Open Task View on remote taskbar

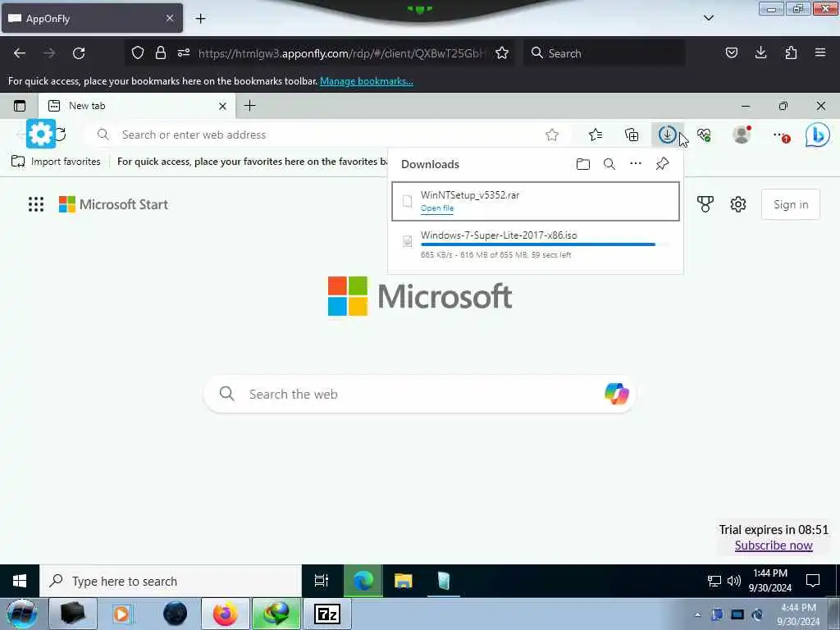322,581
